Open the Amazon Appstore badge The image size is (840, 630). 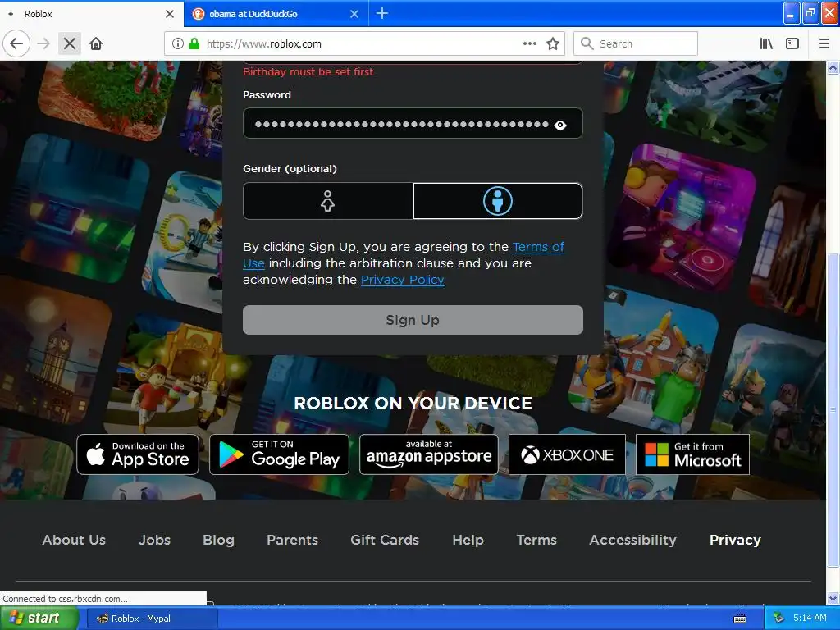(428, 454)
